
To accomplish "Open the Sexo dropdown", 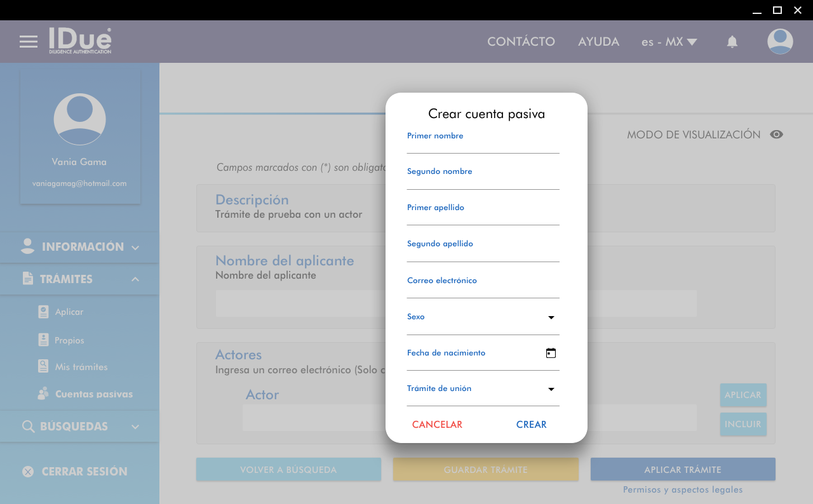I will pyautogui.click(x=551, y=317).
